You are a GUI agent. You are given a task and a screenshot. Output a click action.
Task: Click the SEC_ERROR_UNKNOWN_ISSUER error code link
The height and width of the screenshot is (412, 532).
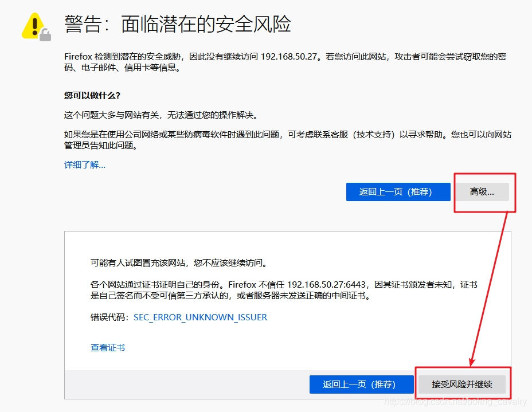tap(200, 317)
